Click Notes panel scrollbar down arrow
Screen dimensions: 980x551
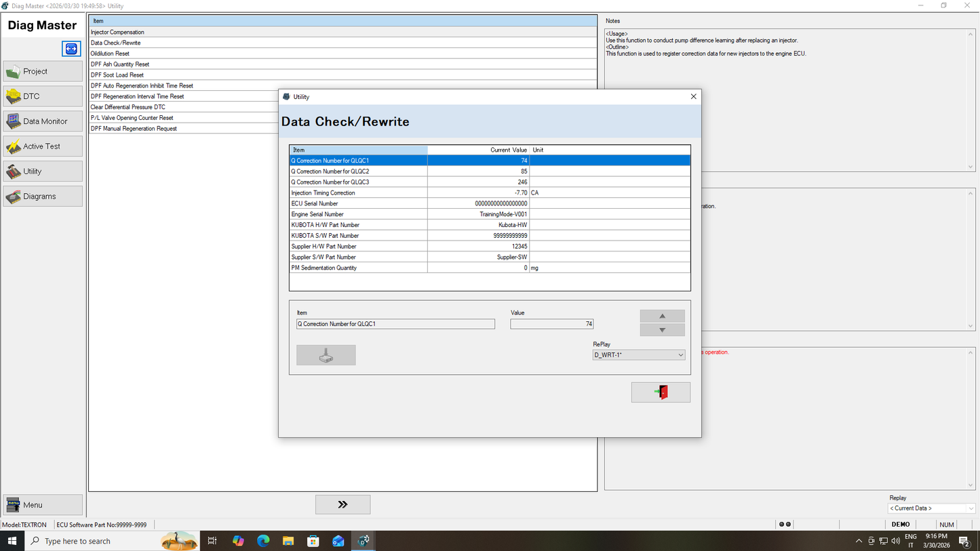971,167
